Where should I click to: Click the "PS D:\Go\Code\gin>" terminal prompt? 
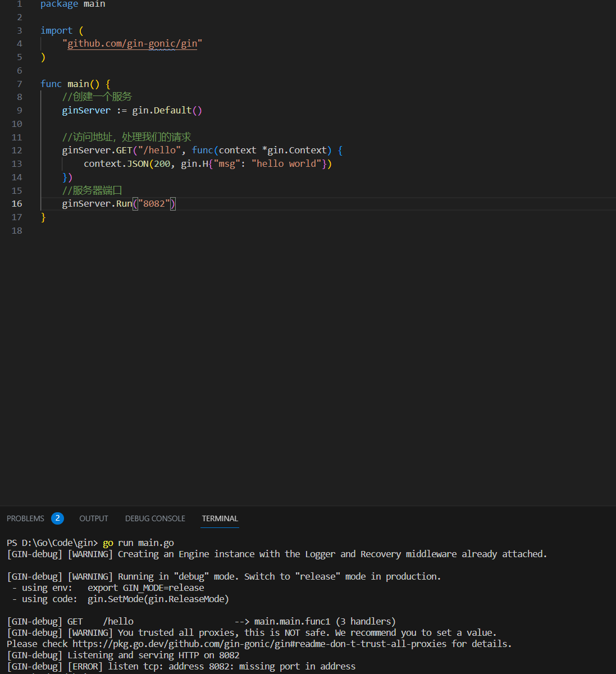(x=52, y=543)
